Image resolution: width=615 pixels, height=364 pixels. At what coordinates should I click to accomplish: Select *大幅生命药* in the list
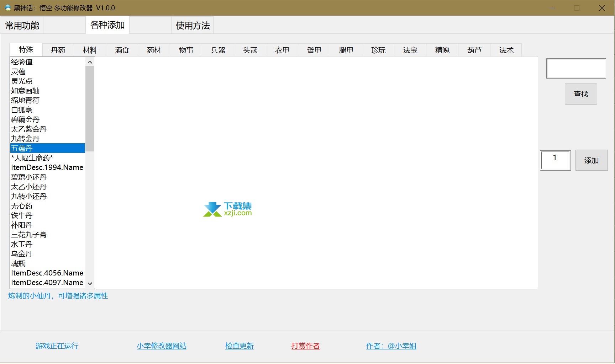[48, 158]
